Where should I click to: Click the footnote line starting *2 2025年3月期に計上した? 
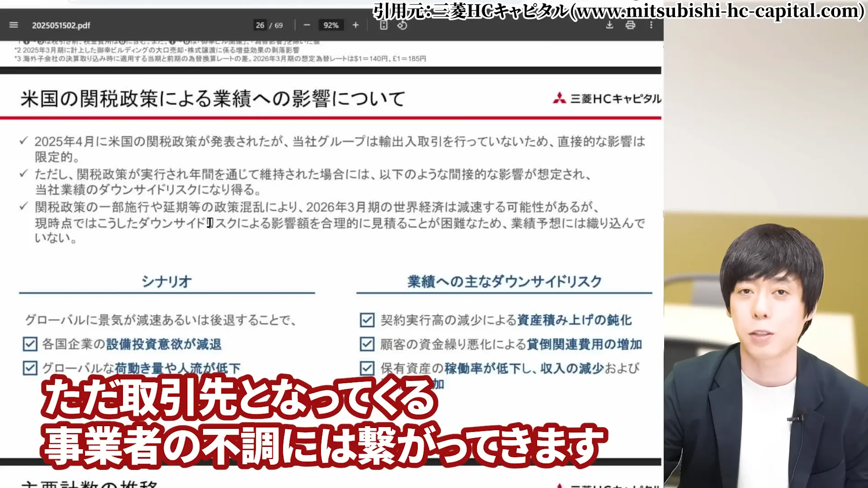click(157, 50)
